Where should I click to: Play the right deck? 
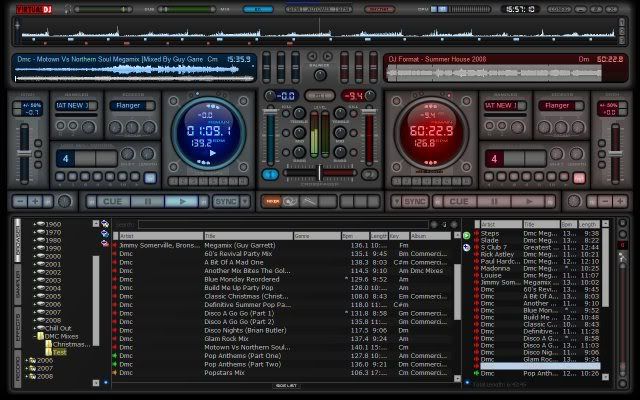pyautogui.click(x=529, y=202)
